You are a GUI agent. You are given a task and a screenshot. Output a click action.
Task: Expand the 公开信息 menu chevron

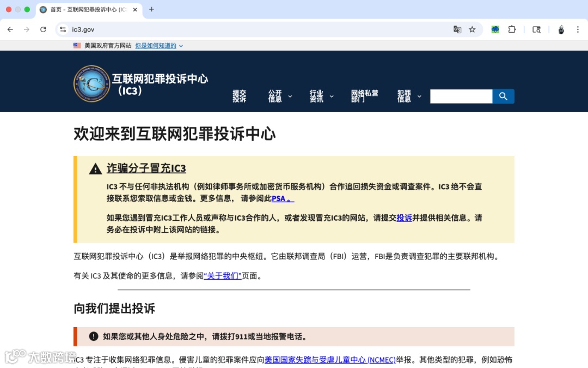(290, 96)
